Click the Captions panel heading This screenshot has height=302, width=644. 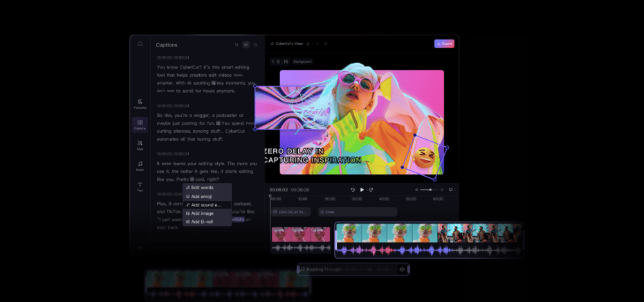pos(167,45)
